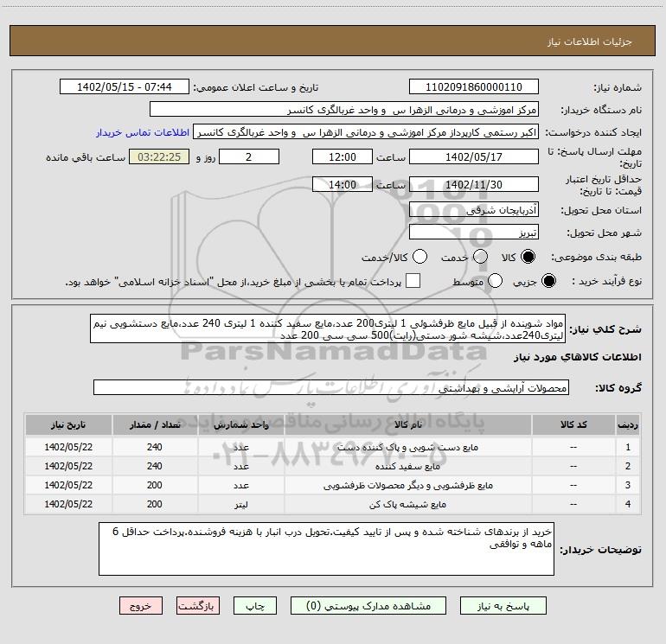Screen dimensions: 666x644
Task: Click the نام دستگاه خریدار field
Action: 344,110
